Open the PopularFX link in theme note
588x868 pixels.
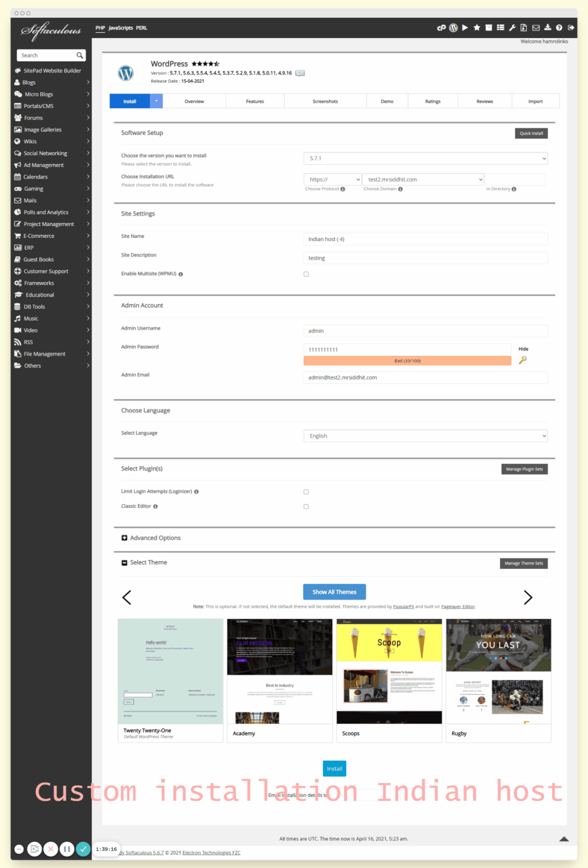coord(404,607)
